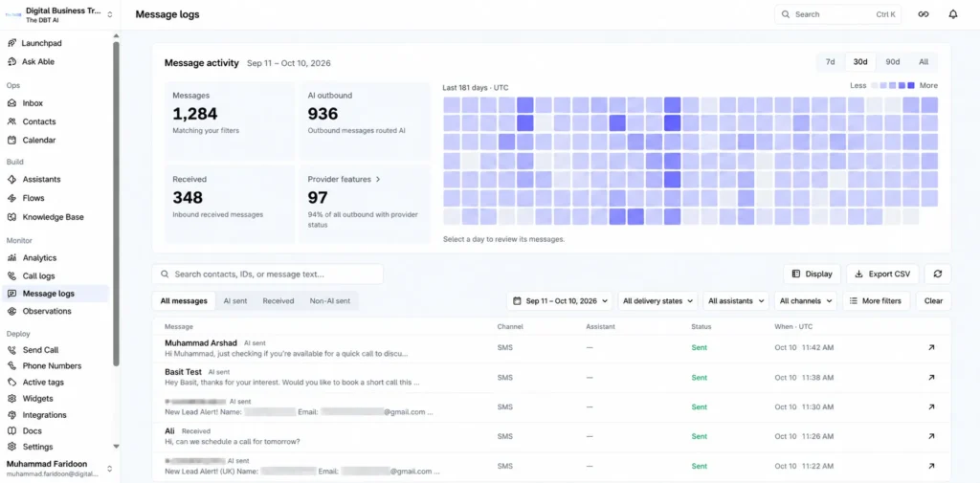
Task: Click the lightest swatch in the Less–More legend
Action: point(875,86)
